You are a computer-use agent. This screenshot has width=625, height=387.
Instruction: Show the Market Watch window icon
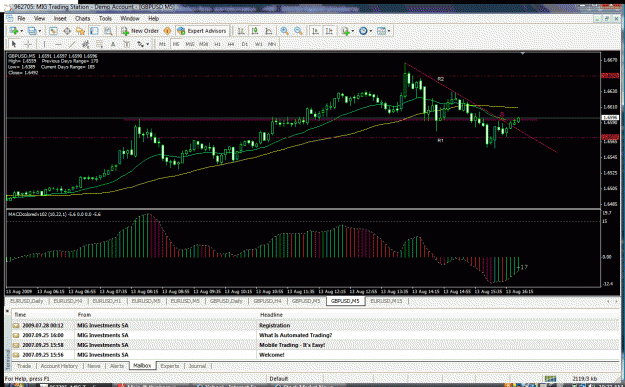tap(53, 31)
